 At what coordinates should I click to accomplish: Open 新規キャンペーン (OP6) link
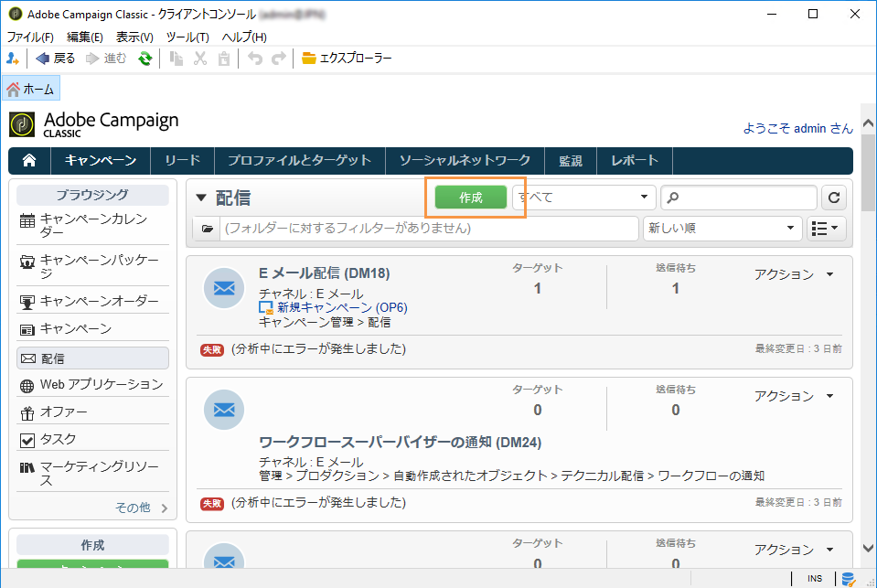[342, 307]
